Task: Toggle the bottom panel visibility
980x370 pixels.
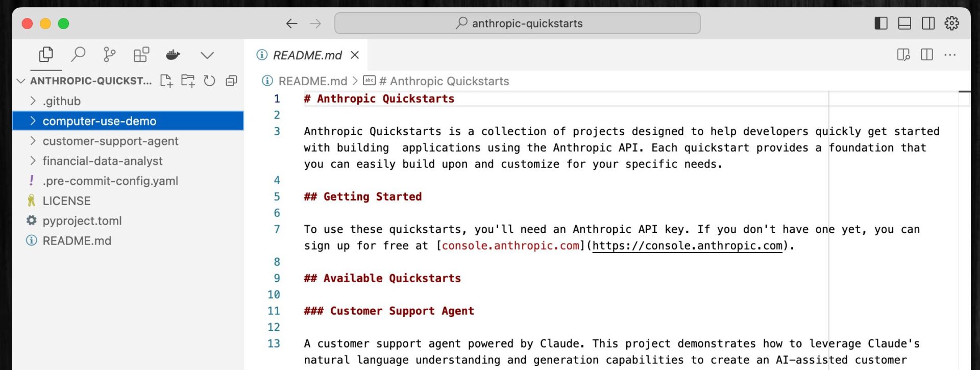Action: click(904, 23)
